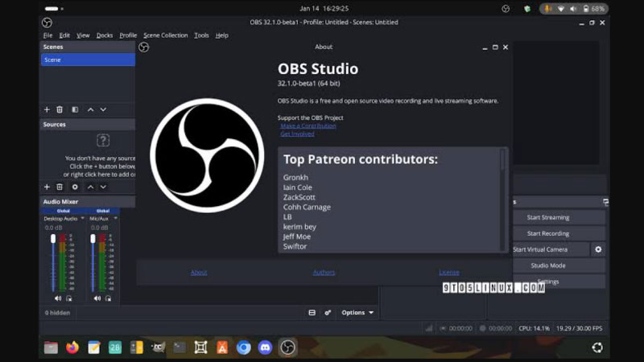The height and width of the screenshot is (362, 644).
Task: Open system status menu with battery indicator
Action: [x=574, y=9]
